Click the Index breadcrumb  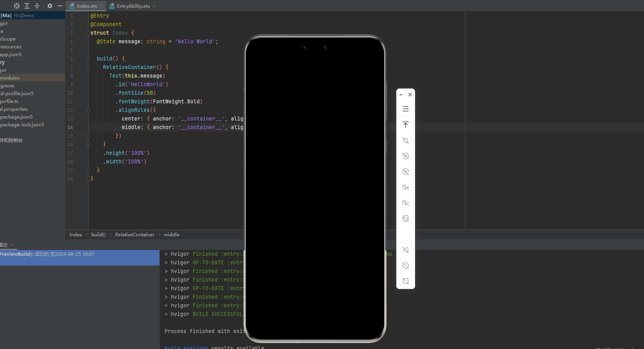click(76, 235)
